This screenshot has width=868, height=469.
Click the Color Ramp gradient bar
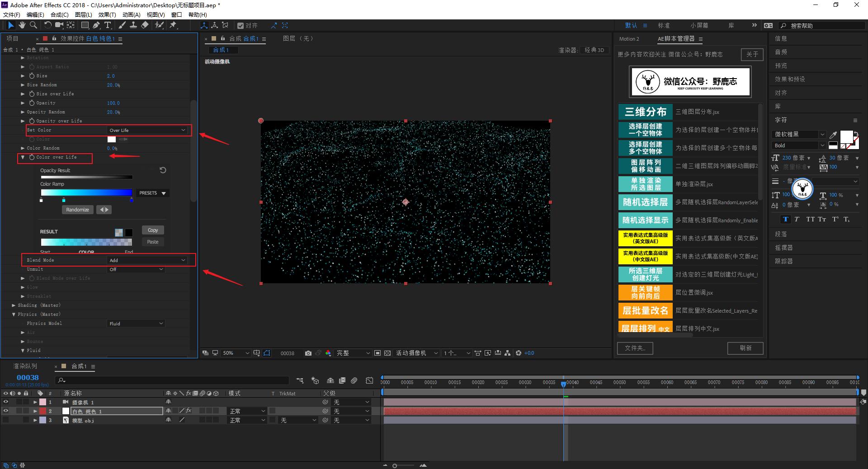[x=86, y=193]
